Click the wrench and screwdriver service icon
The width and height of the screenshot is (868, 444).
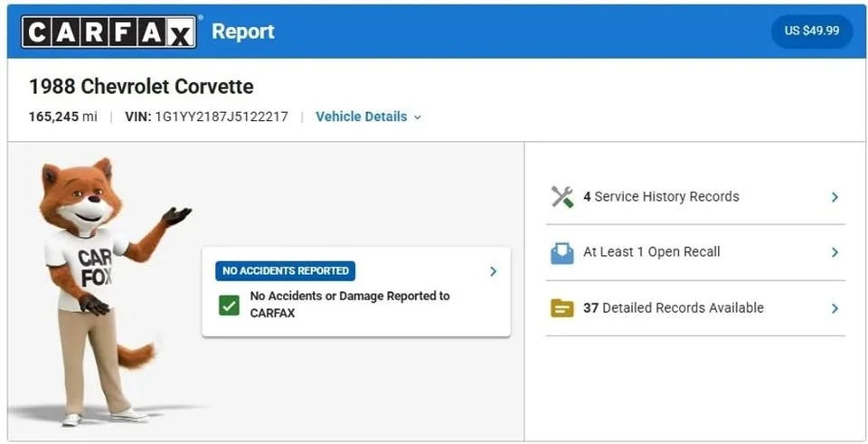pos(561,197)
